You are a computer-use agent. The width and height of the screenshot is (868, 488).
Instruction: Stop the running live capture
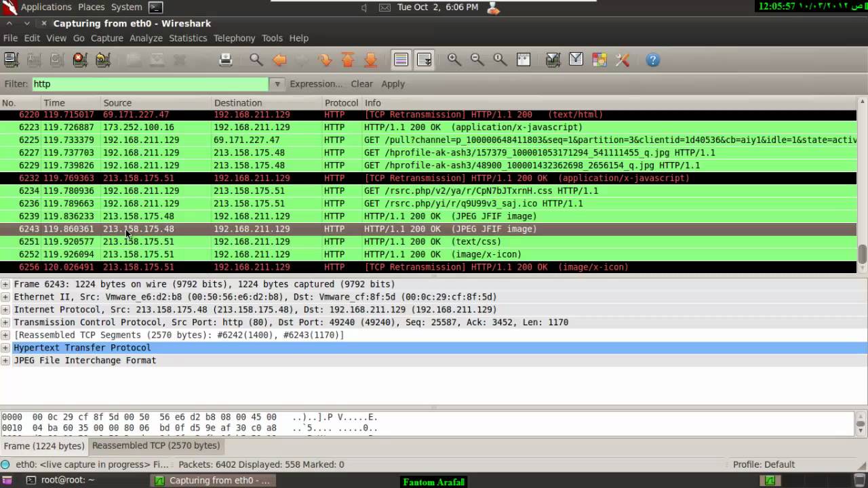tap(80, 60)
